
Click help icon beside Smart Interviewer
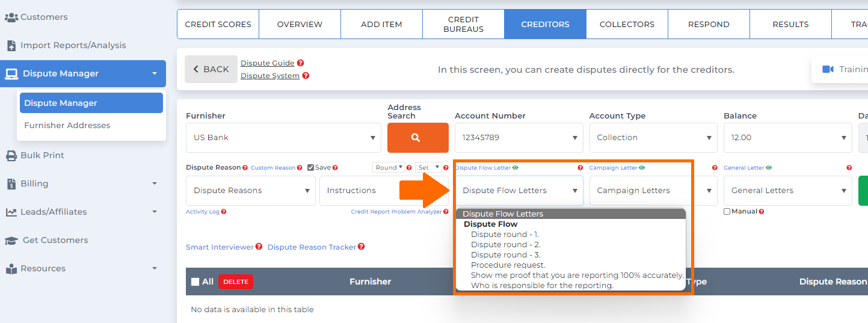coord(259,247)
